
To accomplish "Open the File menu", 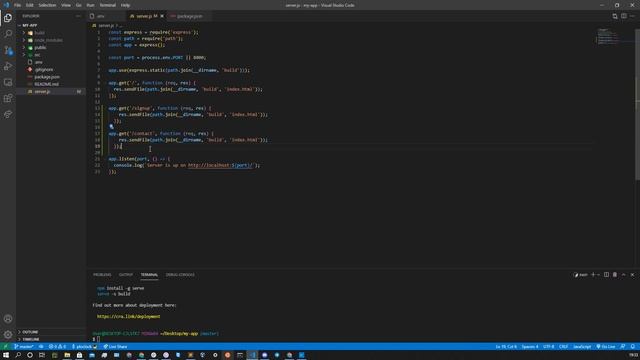I will 17,5.
